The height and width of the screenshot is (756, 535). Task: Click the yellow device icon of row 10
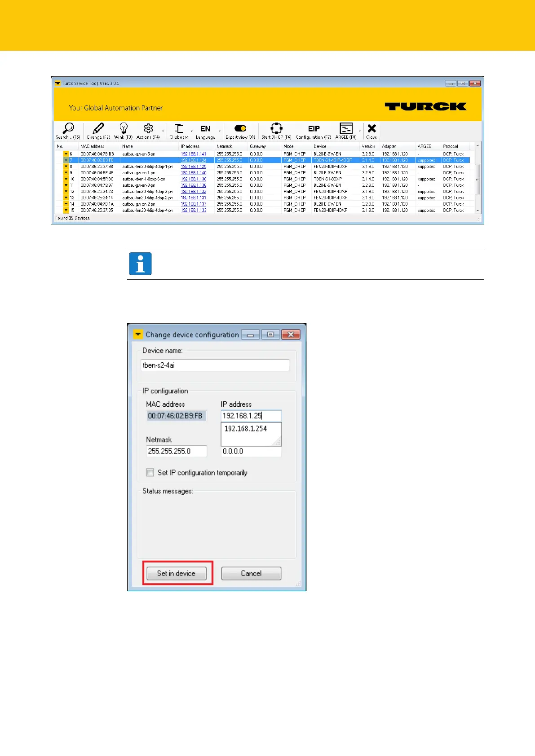(x=66, y=179)
